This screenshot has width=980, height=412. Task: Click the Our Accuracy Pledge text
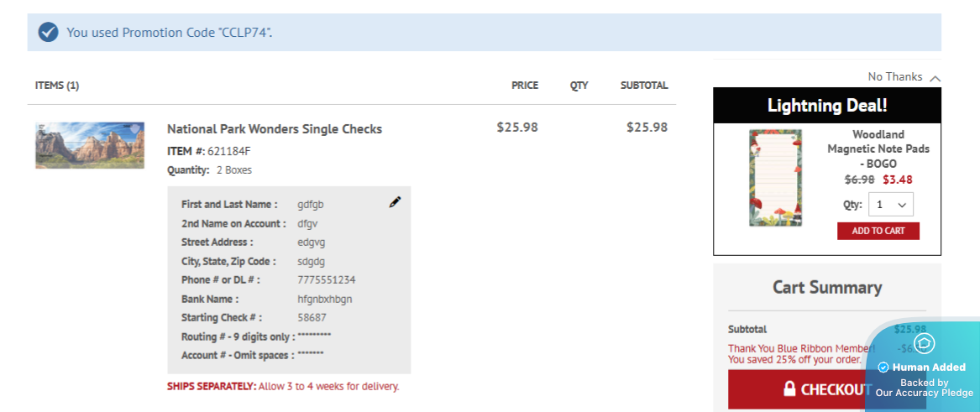coord(924,393)
